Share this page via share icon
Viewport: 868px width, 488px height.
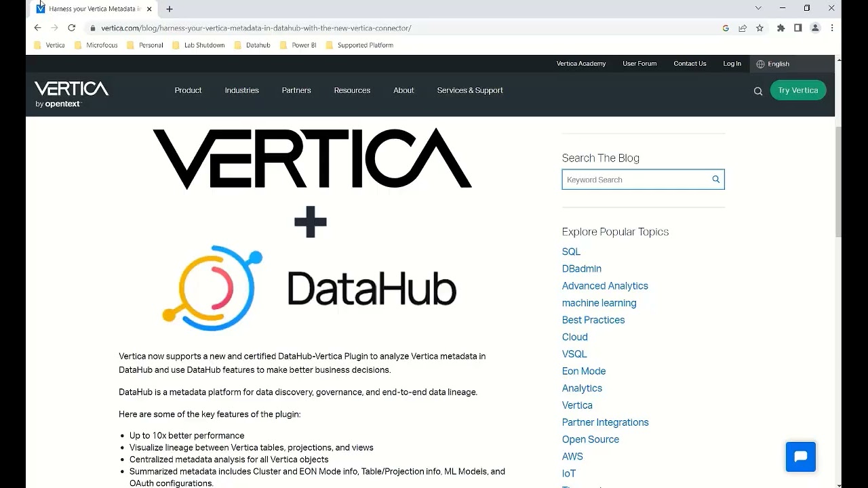743,28
